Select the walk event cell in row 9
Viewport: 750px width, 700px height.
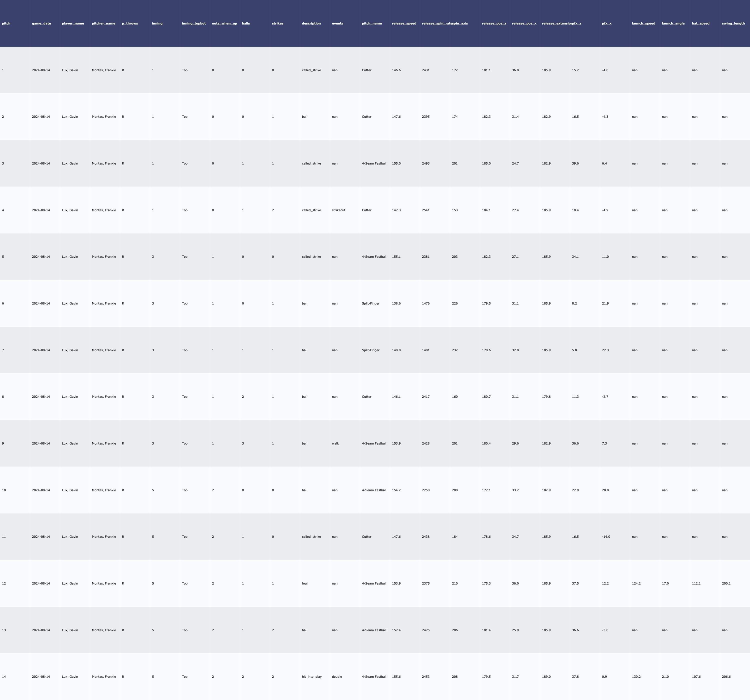tap(335, 443)
